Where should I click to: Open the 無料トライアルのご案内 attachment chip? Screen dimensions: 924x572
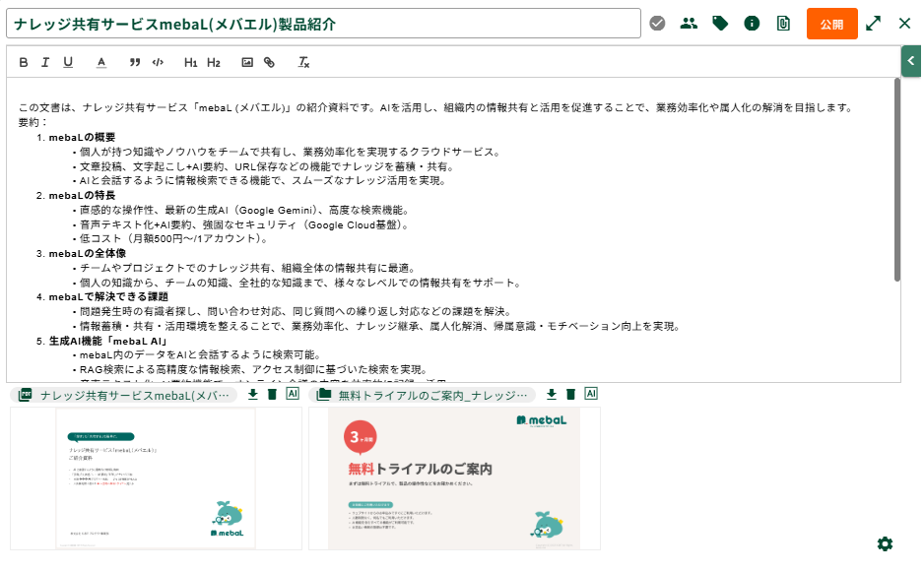pos(422,395)
